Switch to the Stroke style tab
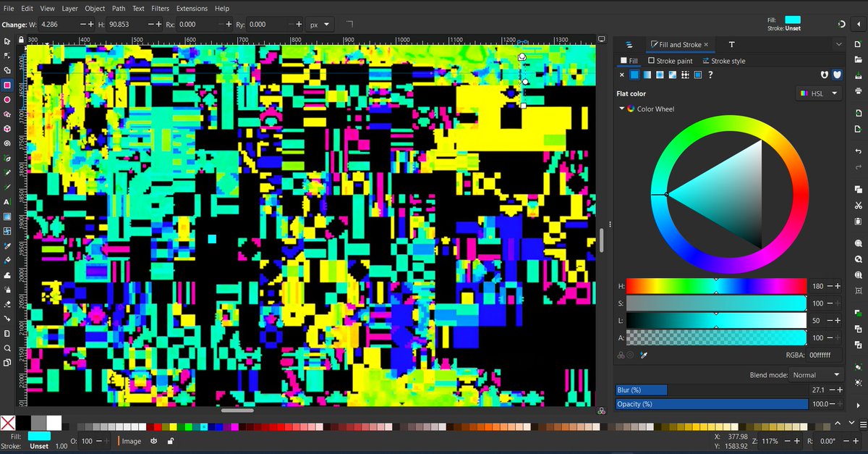 tap(723, 61)
